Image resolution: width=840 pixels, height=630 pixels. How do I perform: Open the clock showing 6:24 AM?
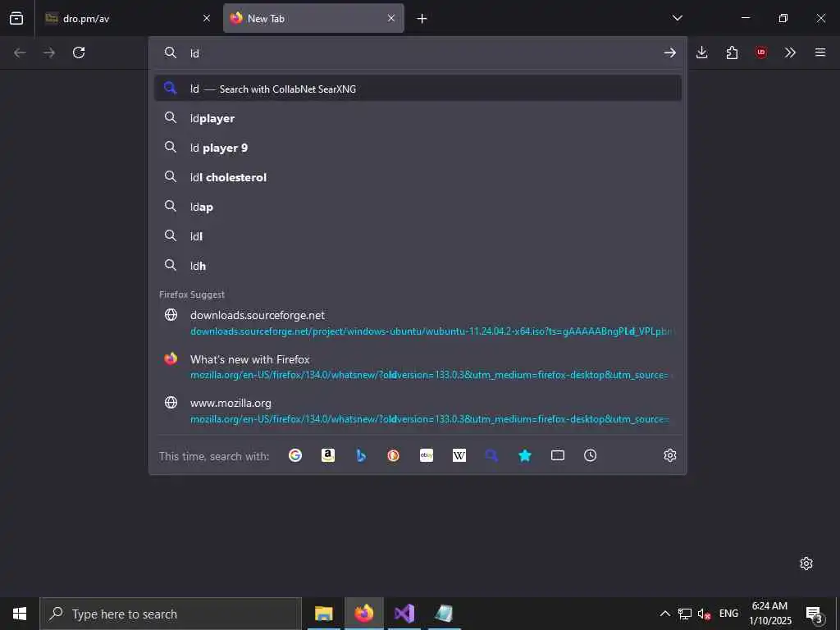pyautogui.click(x=769, y=614)
